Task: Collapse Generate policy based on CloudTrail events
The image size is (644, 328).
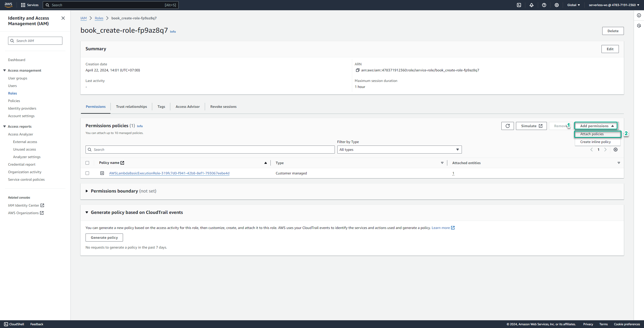Action: [x=87, y=212]
